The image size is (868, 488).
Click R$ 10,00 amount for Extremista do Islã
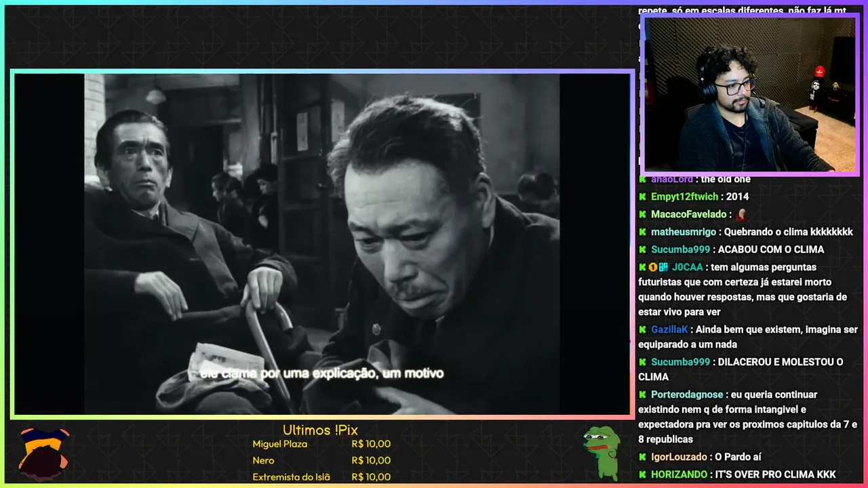[x=371, y=476]
